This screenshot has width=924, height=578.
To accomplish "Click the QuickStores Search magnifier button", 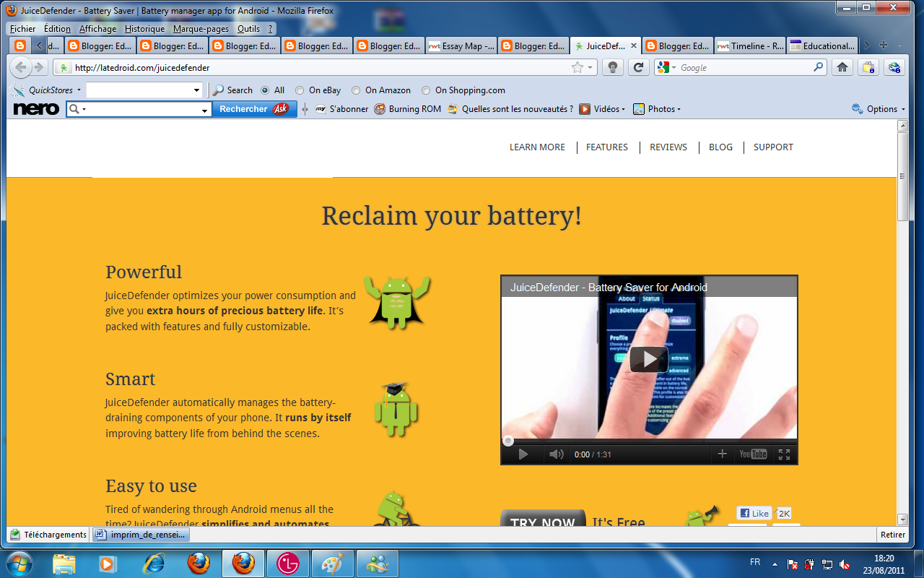I will [232, 90].
